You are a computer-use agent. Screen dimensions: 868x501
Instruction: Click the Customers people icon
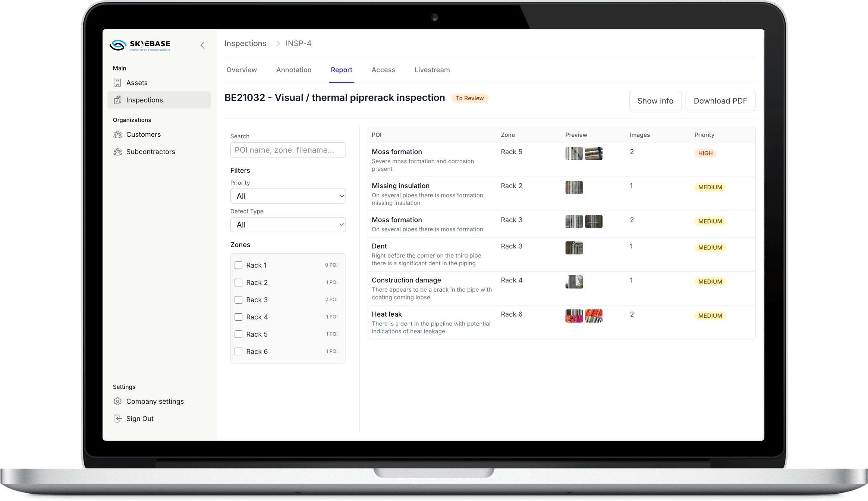point(117,134)
